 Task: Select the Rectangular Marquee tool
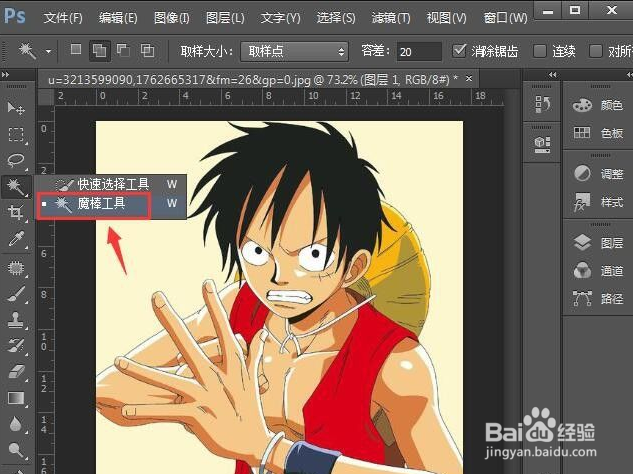pyautogui.click(x=16, y=134)
